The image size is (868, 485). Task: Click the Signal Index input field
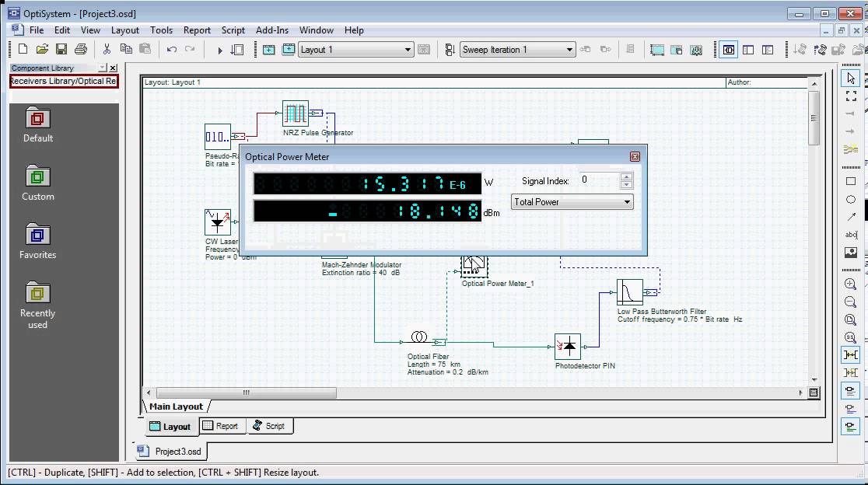click(x=598, y=180)
